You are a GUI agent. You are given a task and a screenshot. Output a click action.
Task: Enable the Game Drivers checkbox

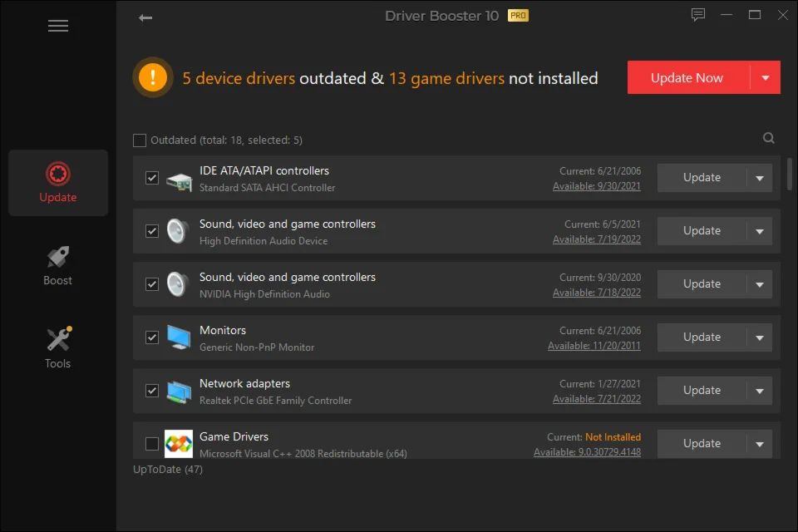pyautogui.click(x=152, y=444)
